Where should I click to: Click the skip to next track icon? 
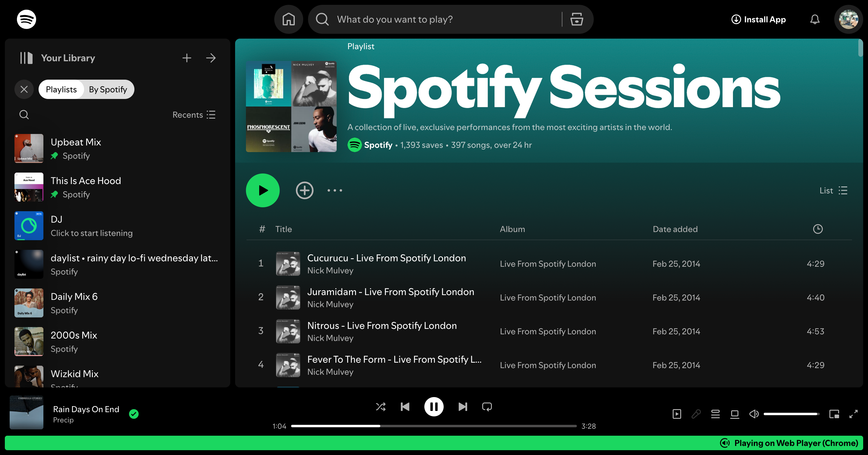point(462,407)
